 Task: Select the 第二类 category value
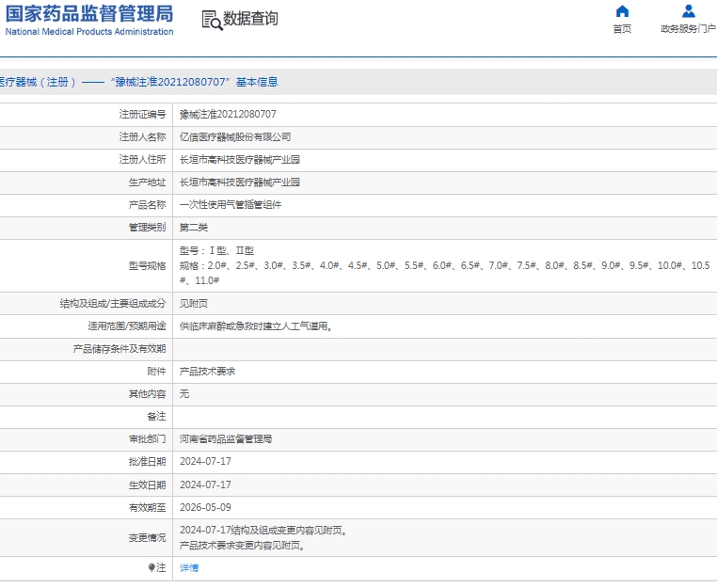pos(194,228)
